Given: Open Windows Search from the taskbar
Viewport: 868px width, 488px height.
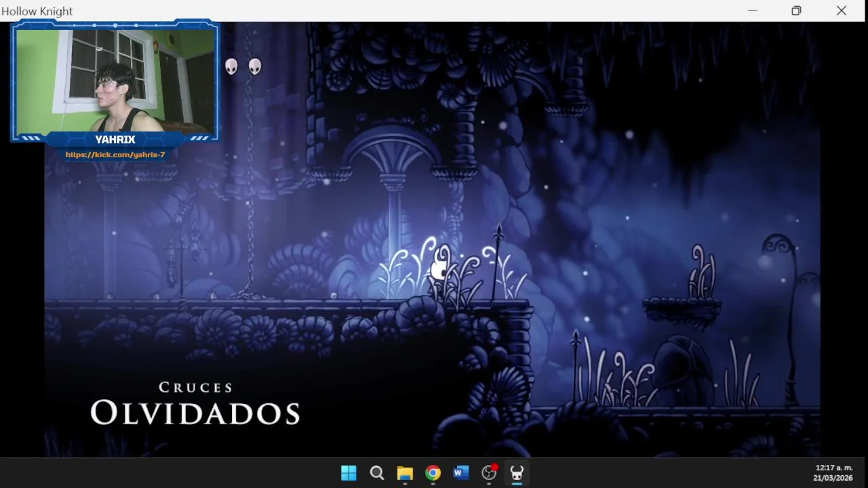Looking at the screenshot, I should pos(377,473).
